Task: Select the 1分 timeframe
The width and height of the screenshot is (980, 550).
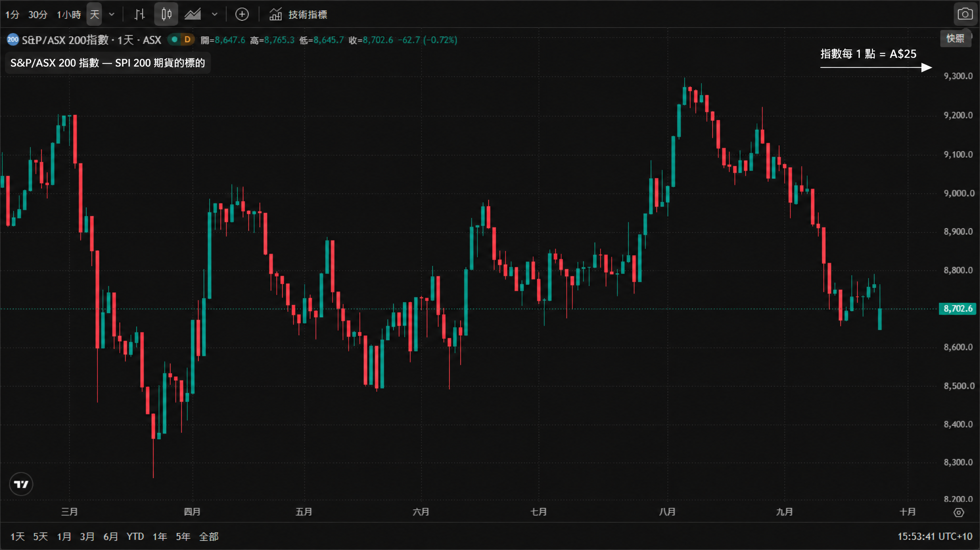Action: [12, 14]
